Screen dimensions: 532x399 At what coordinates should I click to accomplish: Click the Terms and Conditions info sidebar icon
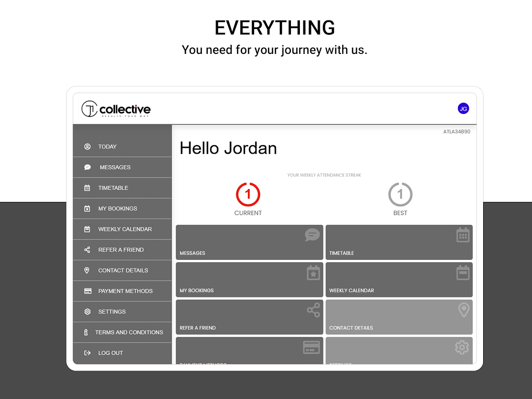86,333
